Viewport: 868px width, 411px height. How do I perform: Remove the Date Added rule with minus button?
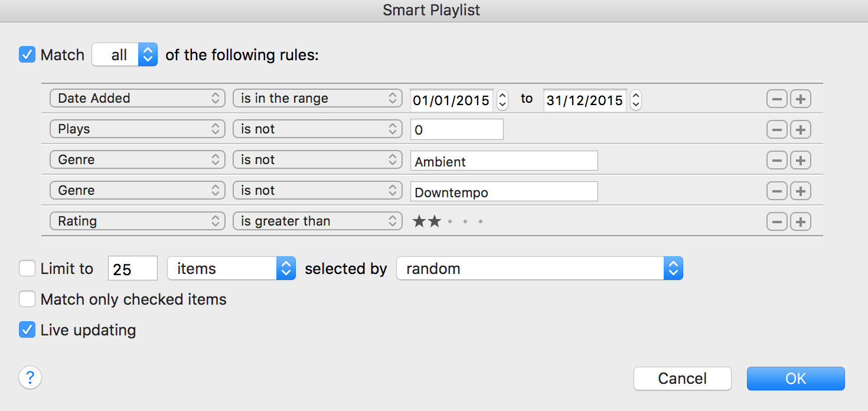(776, 99)
